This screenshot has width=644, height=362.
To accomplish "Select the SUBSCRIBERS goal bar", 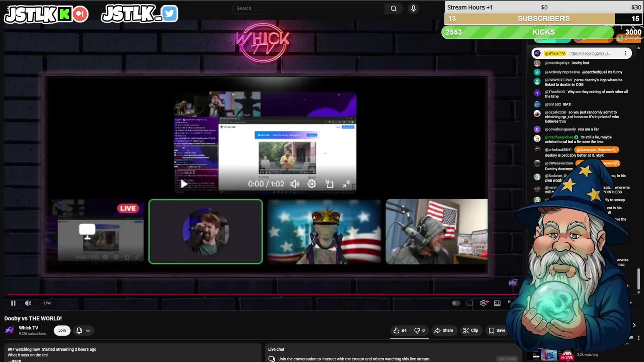I will (543, 19).
